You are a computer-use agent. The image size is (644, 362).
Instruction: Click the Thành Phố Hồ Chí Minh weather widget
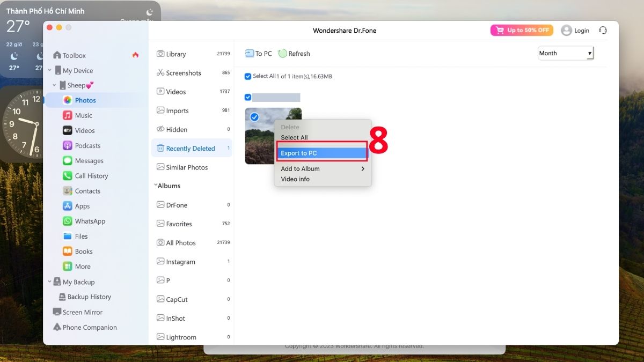pyautogui.click(x=23, y=39)
